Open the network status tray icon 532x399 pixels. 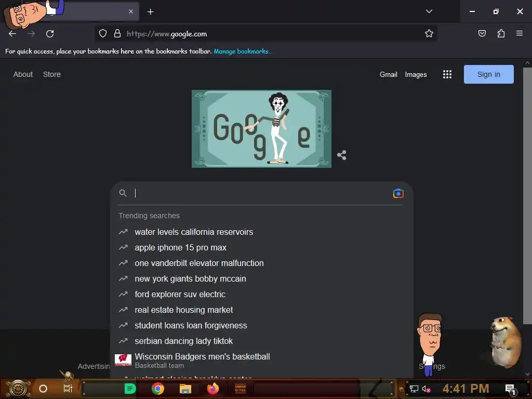tap(414, 389)
